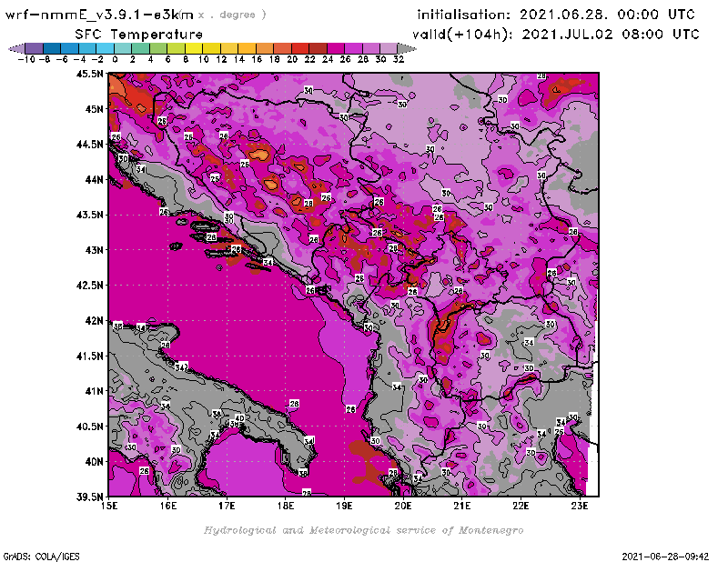This screenshot has height=562, width=728.
Task: Click the 40N latitude axis label
Action: tap(95, 461)
